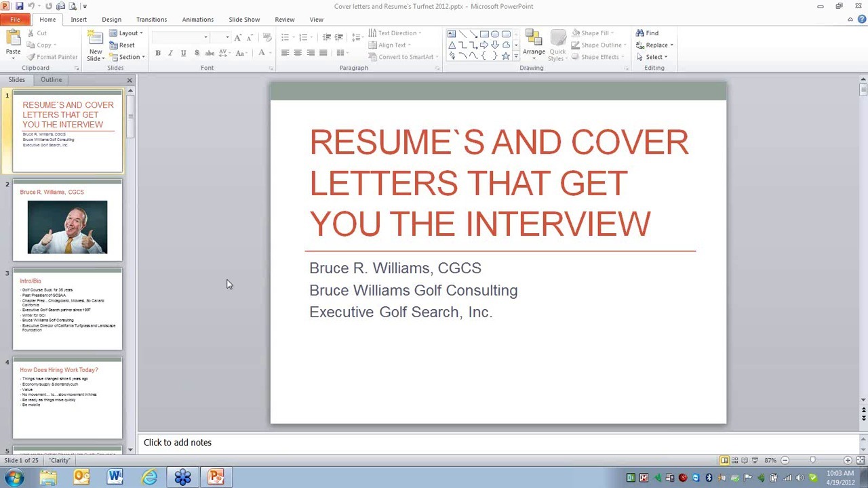Toggle Bold formatting
This screenshot has width=868, height=488.
(158, 54)
